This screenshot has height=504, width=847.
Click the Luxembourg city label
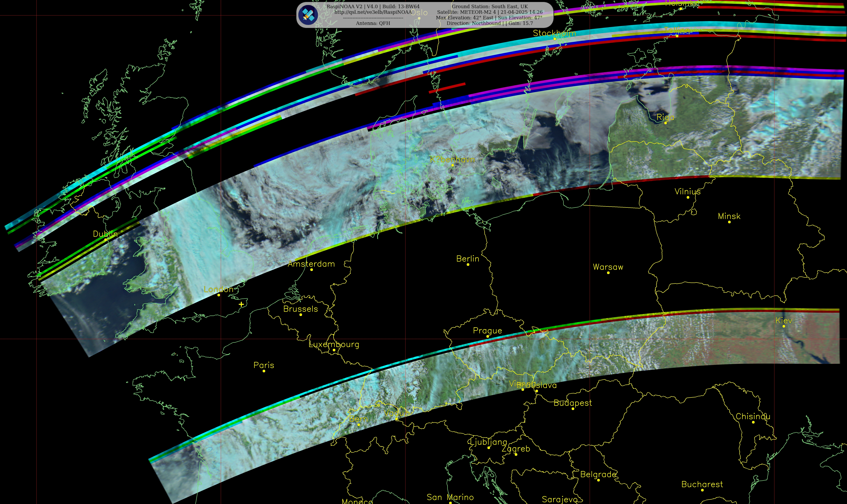point(334,344)
